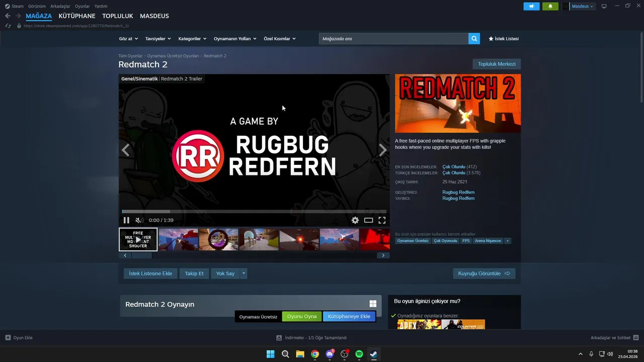
Task: Open the Steam menu
Action: coord(14,6)
